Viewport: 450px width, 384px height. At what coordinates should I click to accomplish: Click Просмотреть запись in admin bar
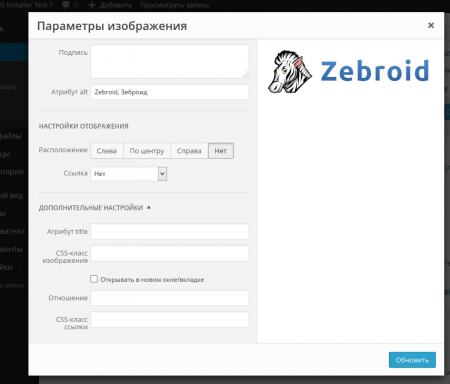click(175, 5)
